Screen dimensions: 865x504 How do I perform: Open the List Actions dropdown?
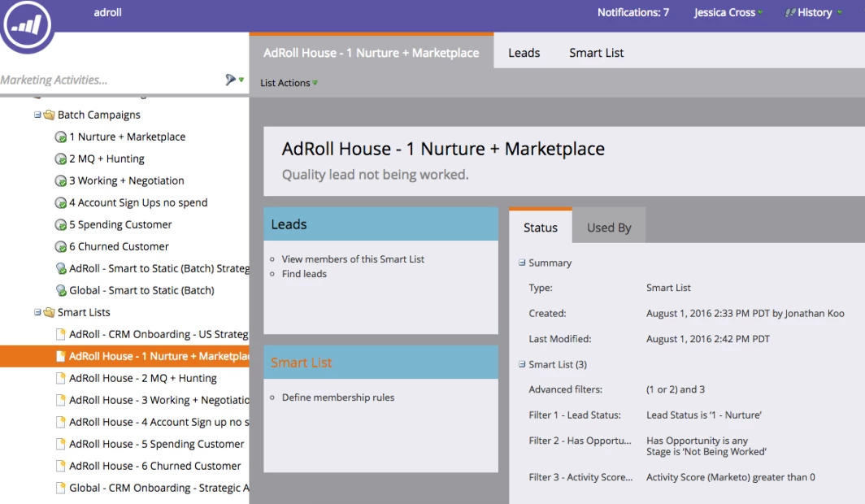pos(289,83)
